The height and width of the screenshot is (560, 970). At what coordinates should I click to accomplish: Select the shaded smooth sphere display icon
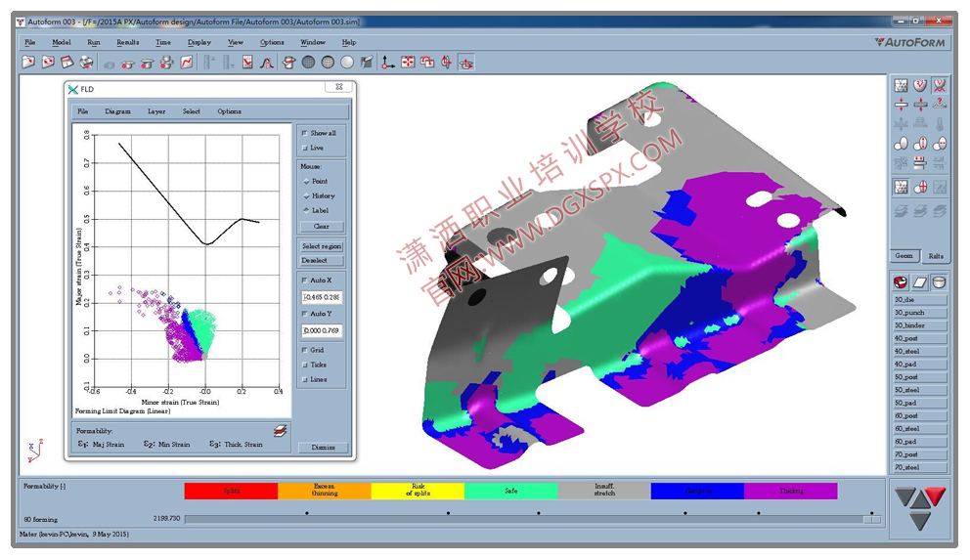(x=347, y=63)
